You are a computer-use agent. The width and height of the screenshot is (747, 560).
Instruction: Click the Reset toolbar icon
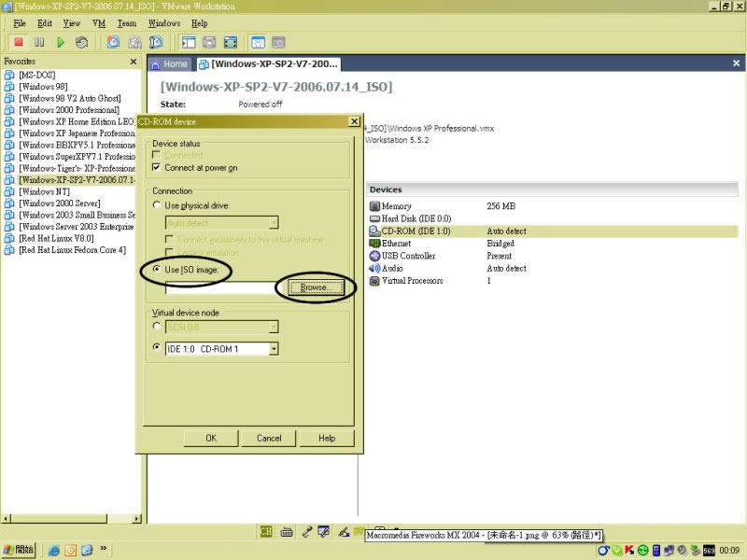(x=81, y=42)
